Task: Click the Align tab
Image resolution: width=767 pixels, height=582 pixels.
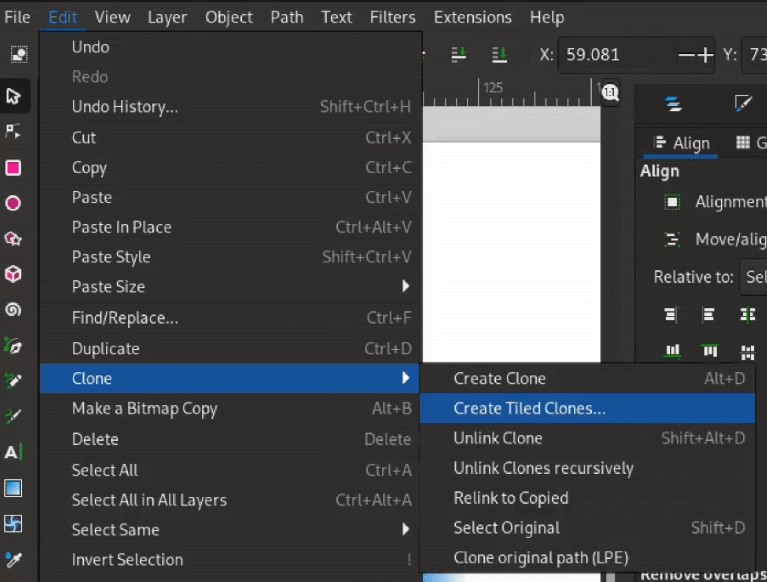Action: pyautogui.click(x=681, y=143)
